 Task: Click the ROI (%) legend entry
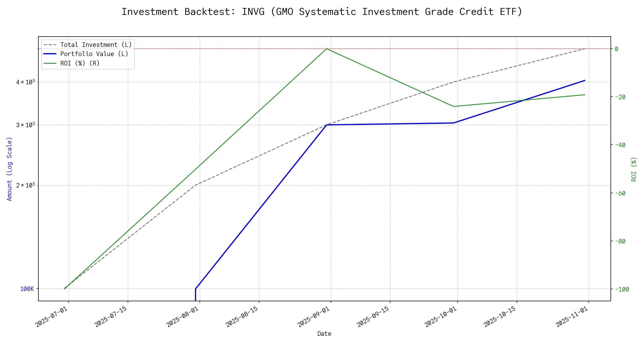coord(80,63)
